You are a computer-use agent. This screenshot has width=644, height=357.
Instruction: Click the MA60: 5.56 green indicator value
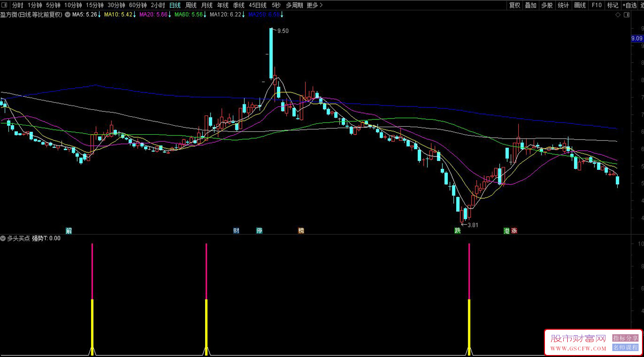point(191,15)
